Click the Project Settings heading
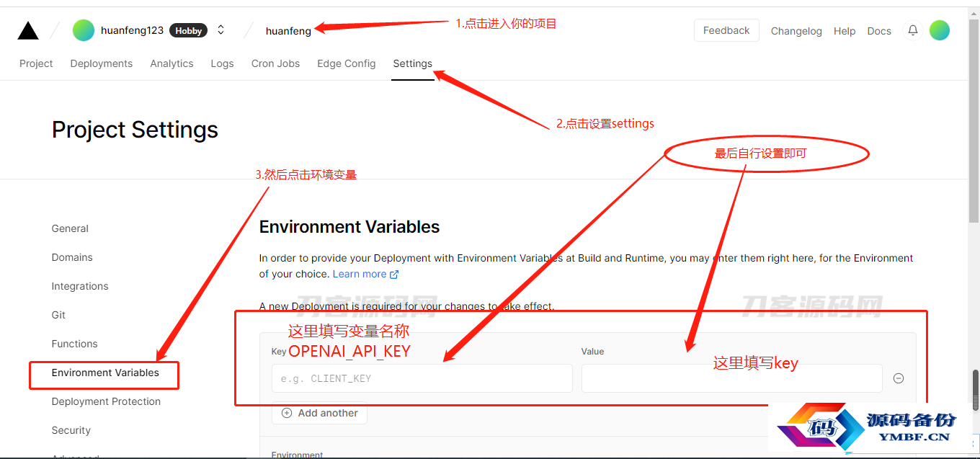Screen dimensions: 980x459 (x=135, y=130)
